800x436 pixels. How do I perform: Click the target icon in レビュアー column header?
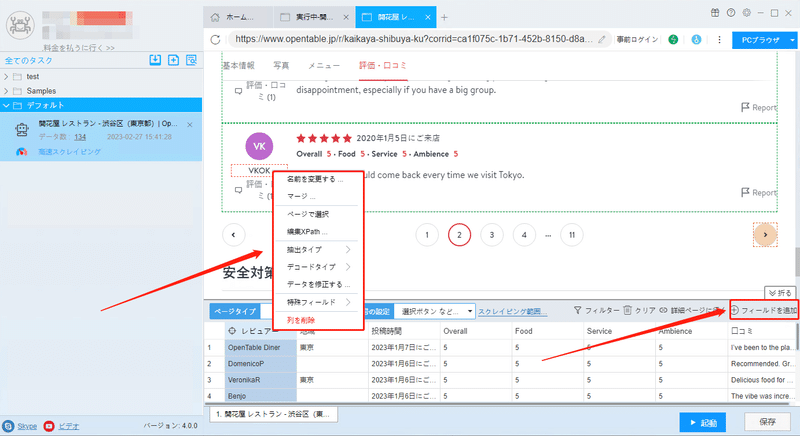[232, 331]
